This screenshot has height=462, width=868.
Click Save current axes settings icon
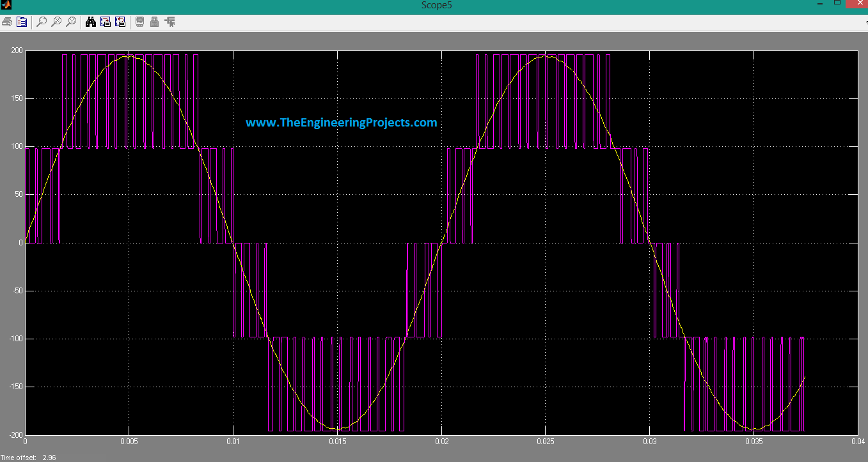tap(106, 22)
